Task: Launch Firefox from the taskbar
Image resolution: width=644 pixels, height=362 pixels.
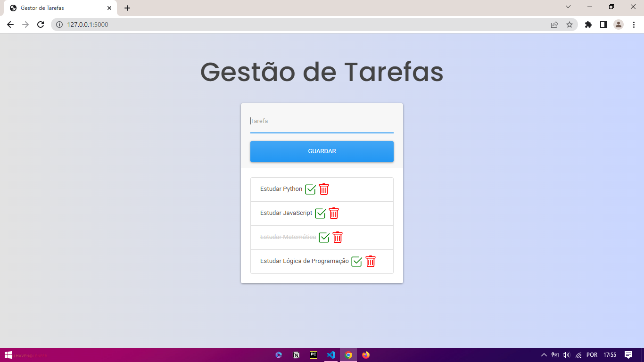Action: click(365, 355)
